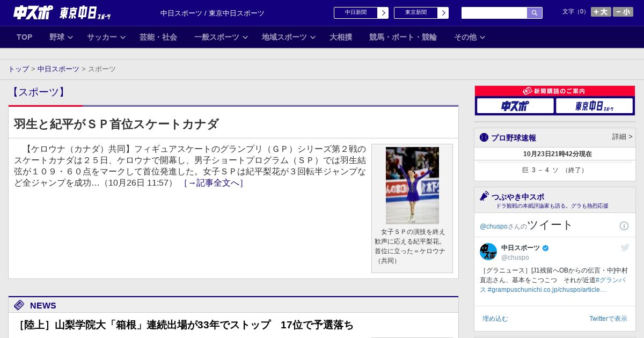
Task: Click the Twitterで表示 link
Action: pyautogui.click(x=608, y=319)
